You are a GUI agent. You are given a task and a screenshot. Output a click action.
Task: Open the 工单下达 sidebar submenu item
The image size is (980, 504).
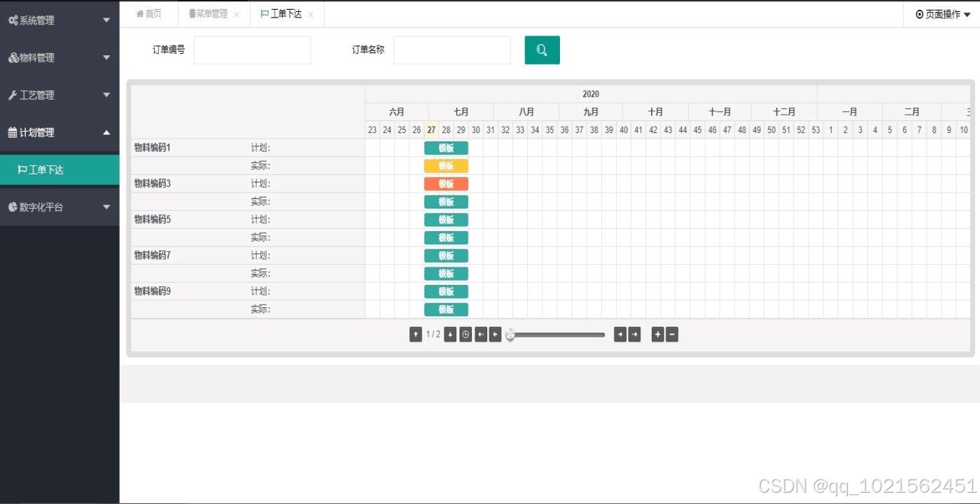(x=59, y=169)
